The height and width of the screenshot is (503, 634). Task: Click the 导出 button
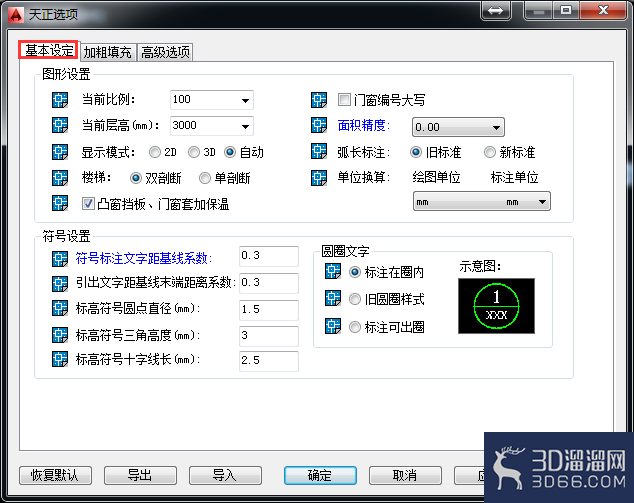tap(140, 475)
